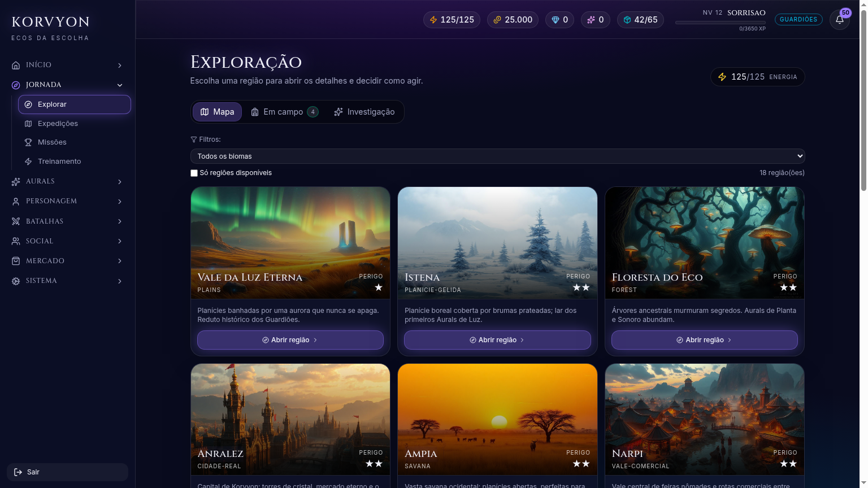The height and width of the screenshot is (488, 868).
Task: Open the notifications bell icon
Action: (839, 20)
